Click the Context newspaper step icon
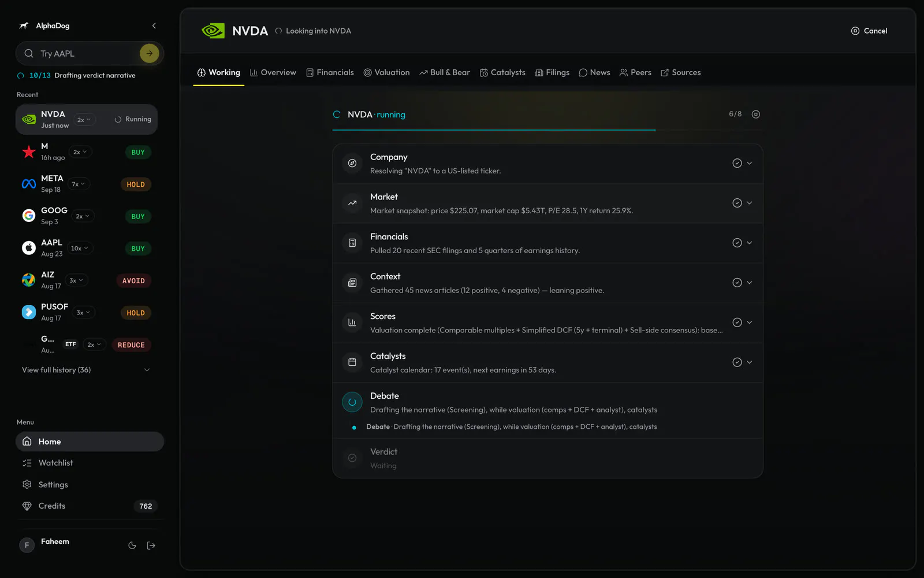Screen dimensions: 924x578 (x=352, y=283)
